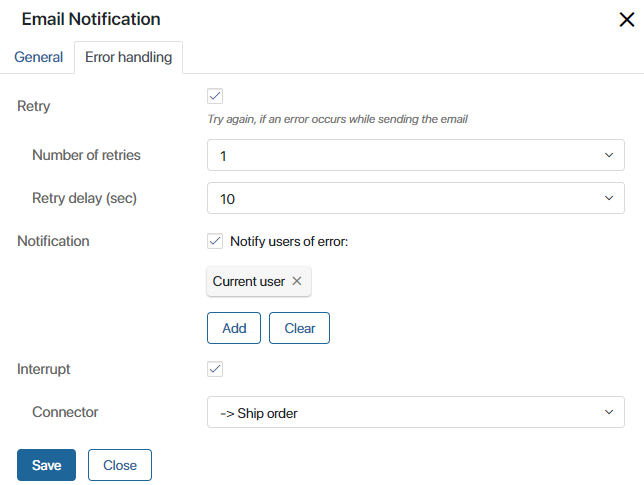The width and height of the screenshot is (644, 485).
Task: Uncheck Notify users of error checkbox
Action: click(215, 241)
